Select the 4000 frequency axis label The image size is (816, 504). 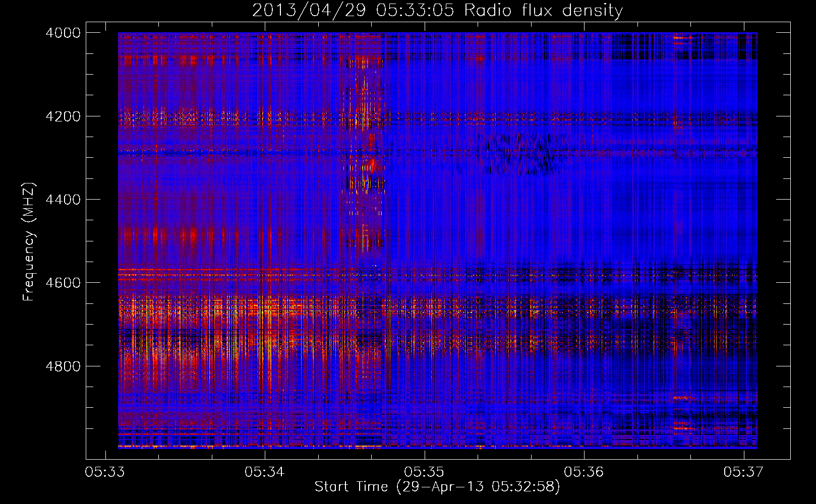point(63,33)
